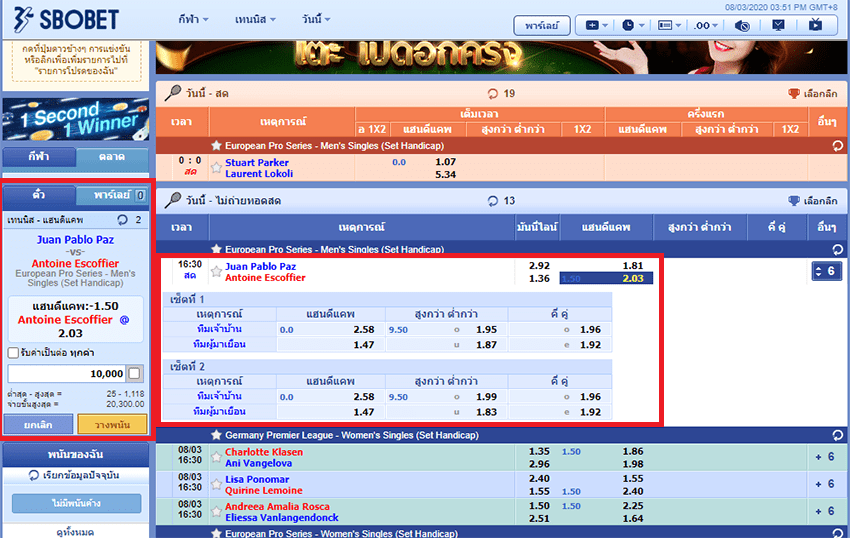Open the เทนนิส menu in header
Viewport: 850px width, 538px height.
pyautogui.click(x=255, y=20)
